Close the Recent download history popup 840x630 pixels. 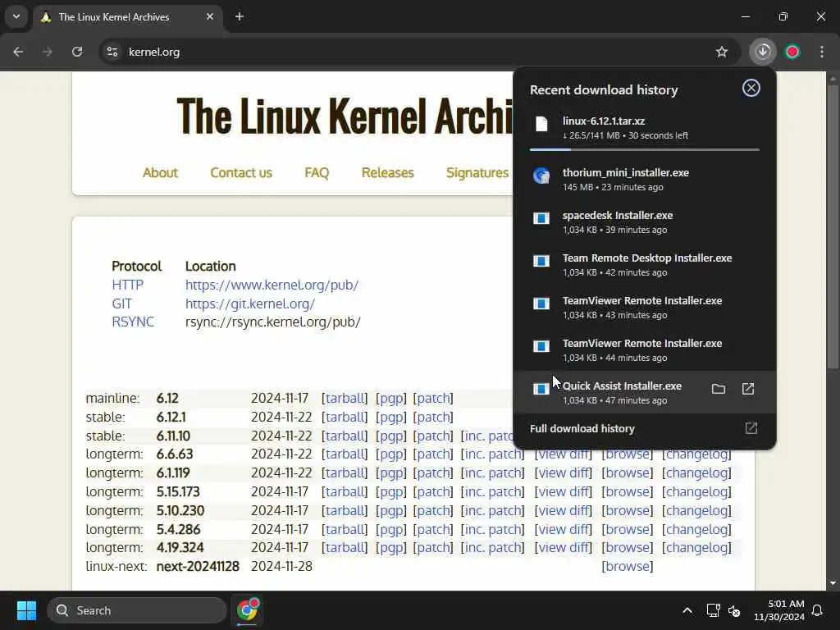pyautogui.click(x=751, y=88)
